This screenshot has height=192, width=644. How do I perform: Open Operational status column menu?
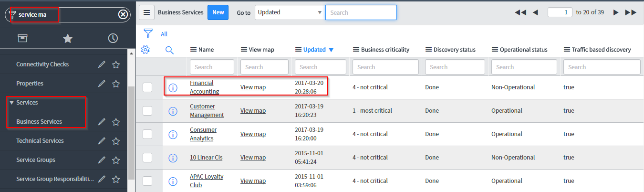(495, 50)
